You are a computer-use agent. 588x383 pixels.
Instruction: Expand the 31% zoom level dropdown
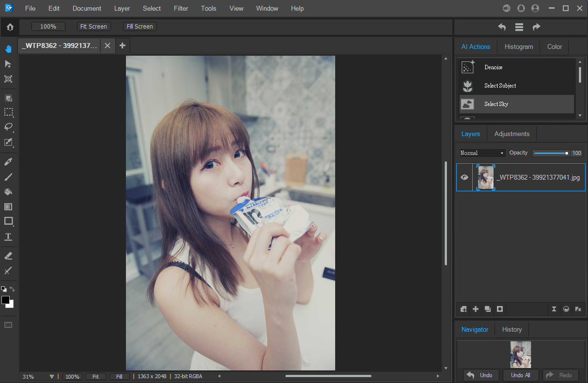[x=52, y=376]
